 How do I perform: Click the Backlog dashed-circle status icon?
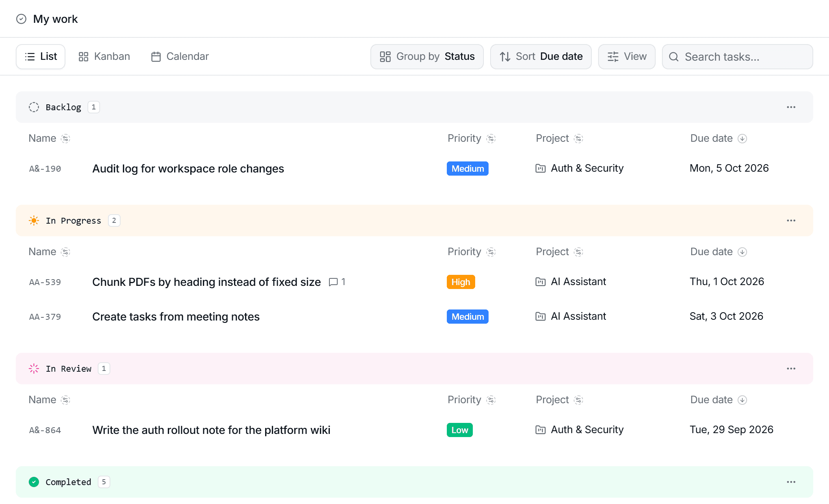pyautogui.click(x=34, y=107)
